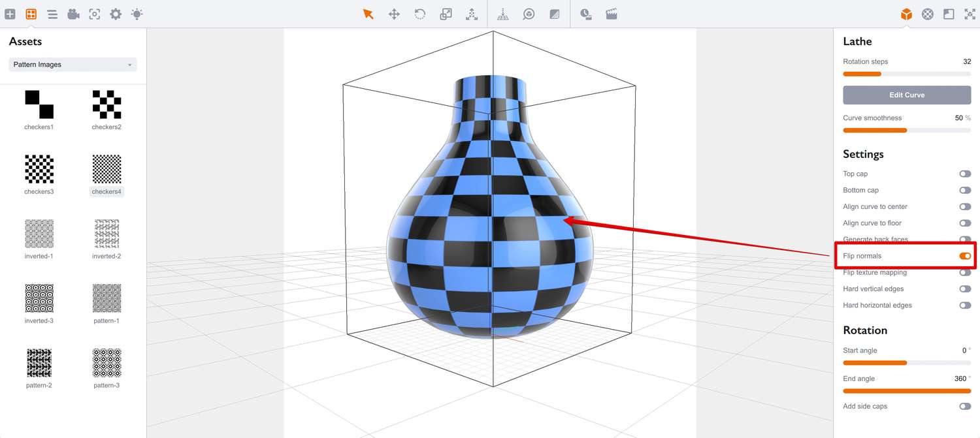Enable Hard horizontal edges

[x=965, y=305]
